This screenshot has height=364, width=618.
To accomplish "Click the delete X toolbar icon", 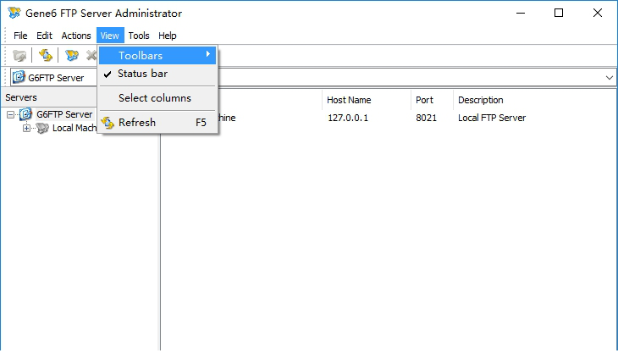I will coord(91,55).
